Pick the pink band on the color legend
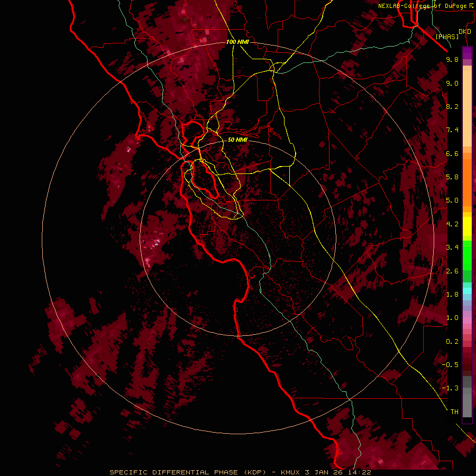Viewport: 476px width, 476px height. click(x=467, y=321)
